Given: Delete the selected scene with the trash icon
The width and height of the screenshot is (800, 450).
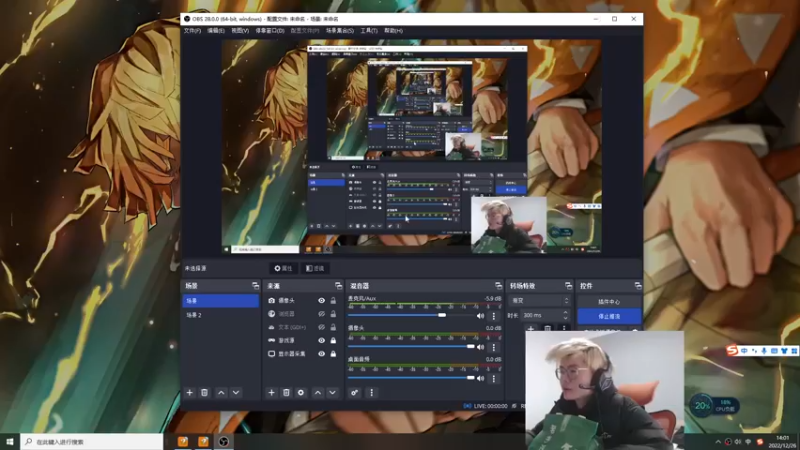Looking at the screenshot, I should [205, 392].
